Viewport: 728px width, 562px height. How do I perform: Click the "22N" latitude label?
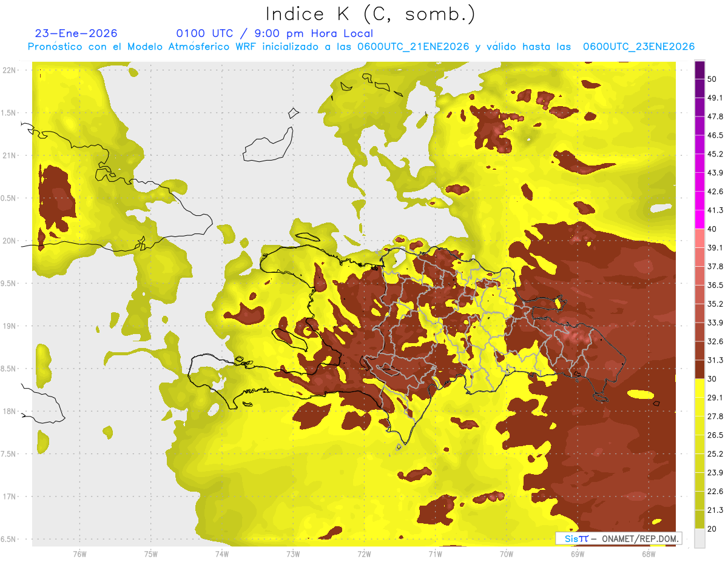coord(10,70)
